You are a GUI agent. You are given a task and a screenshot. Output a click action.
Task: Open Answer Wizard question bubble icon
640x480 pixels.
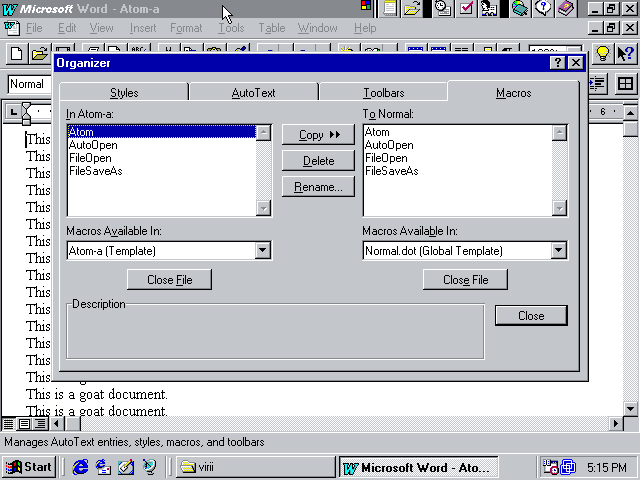[x=543, y=8]
